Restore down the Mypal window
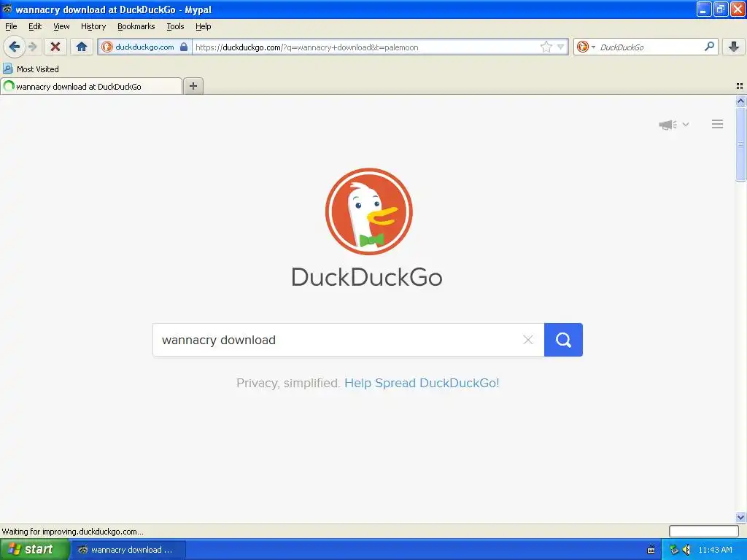747x560 pixels. click(721, 9)
